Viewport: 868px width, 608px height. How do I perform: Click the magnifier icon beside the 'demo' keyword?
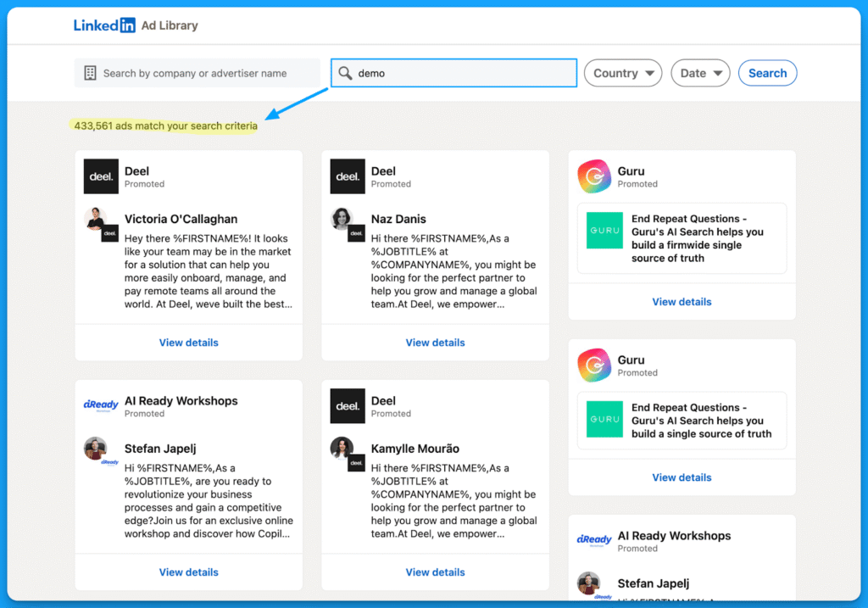coord(345,73)
